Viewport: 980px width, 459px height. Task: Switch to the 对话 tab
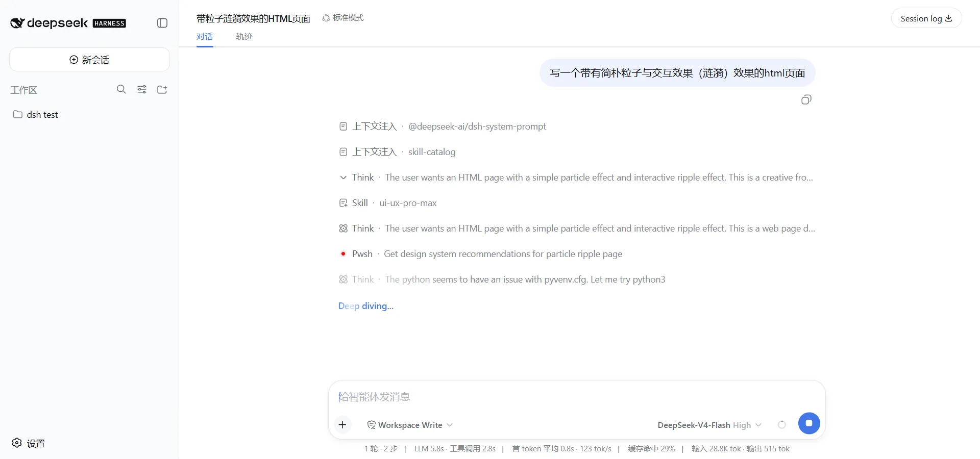point(205,37)
